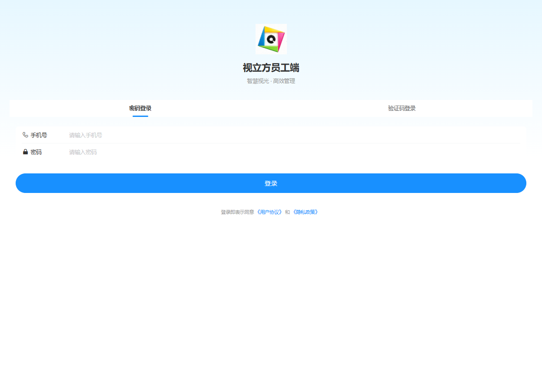Focus the 请输入密码 password input
Image resolution: width=542 pixels, height=392 pixels.
(294, 152)
